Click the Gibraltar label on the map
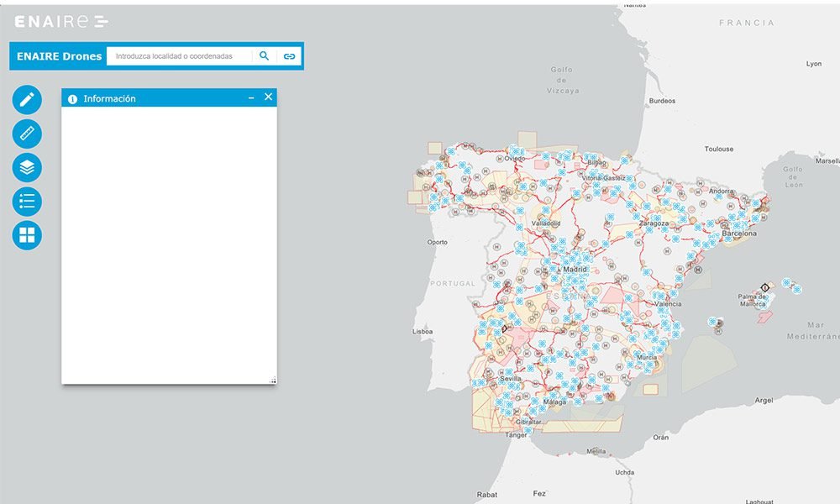This screenshot has height=504, width=840. 528,422
